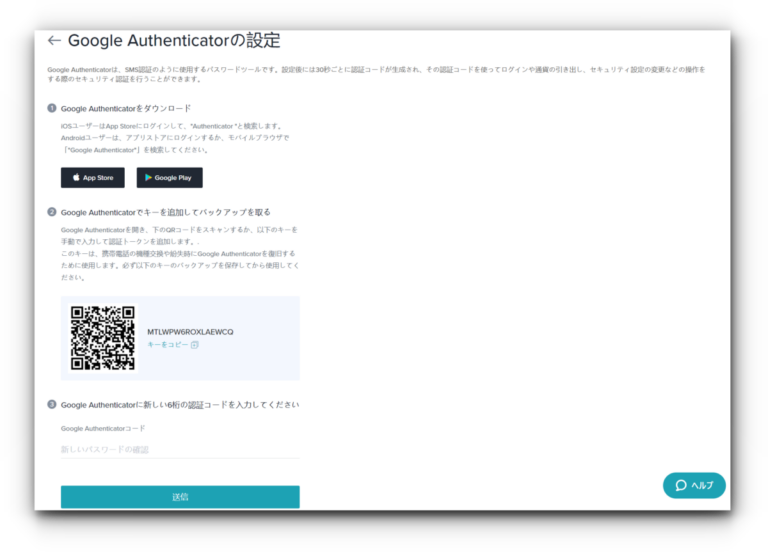Select the secret key text MTLWPW6ROXLAEWCQ
This screenshot has width=768, height=552.
pyautogui.click(x=190, y=331)
